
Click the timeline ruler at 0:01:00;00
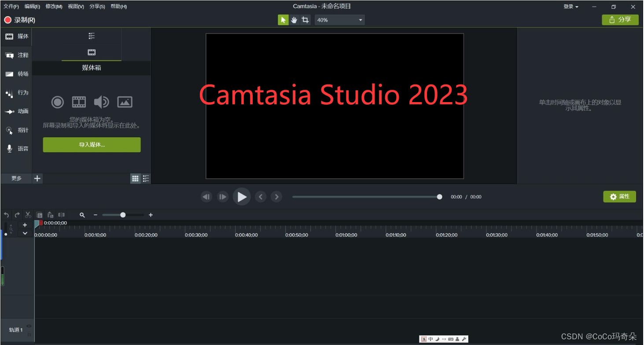pos(346,235)
